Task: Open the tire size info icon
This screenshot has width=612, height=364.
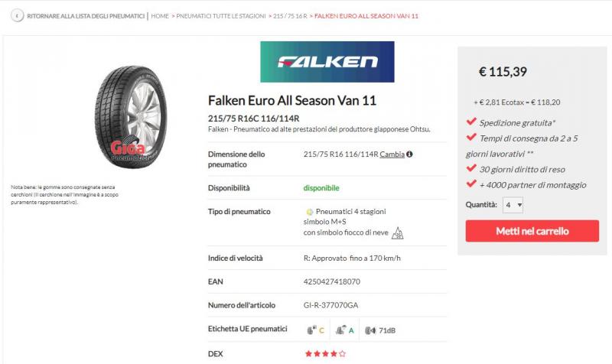Action: point(409,154)
